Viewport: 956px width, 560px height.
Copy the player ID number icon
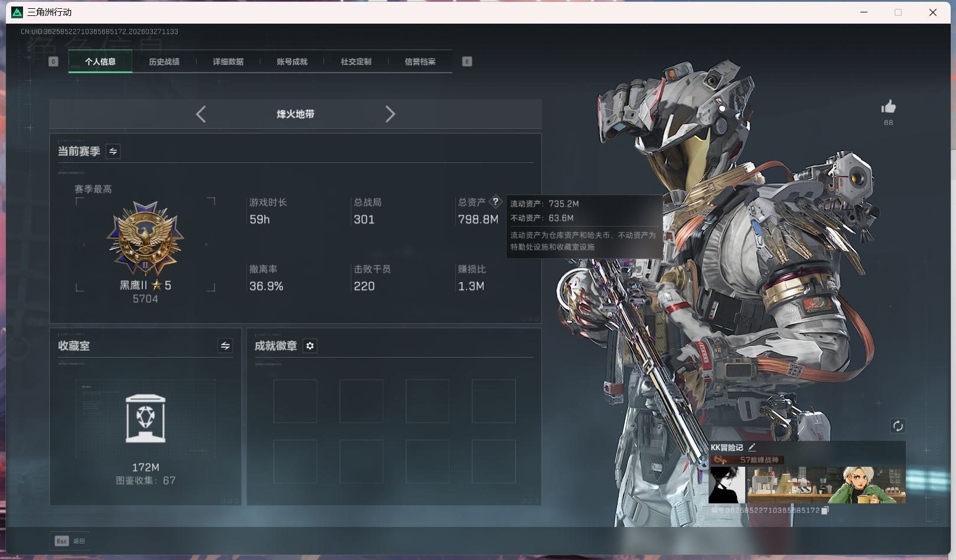(x=825, y=510)
